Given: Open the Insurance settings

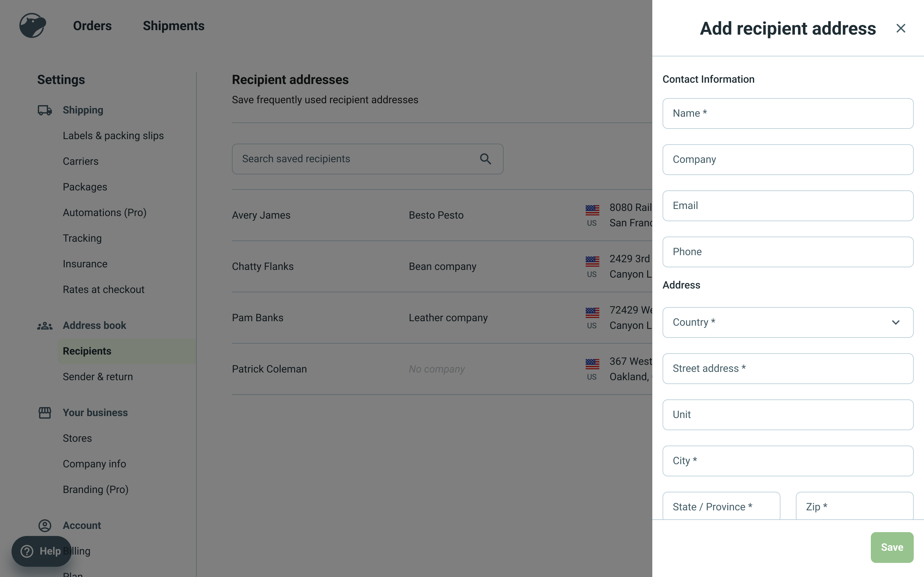Looking at the screenshot, I should click(x=85, y=264).
